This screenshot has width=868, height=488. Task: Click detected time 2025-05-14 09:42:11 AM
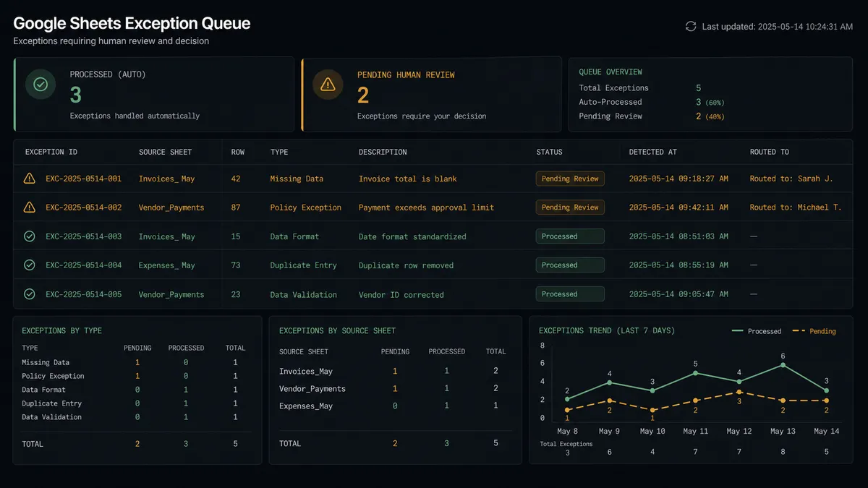[x=678, y=207]
